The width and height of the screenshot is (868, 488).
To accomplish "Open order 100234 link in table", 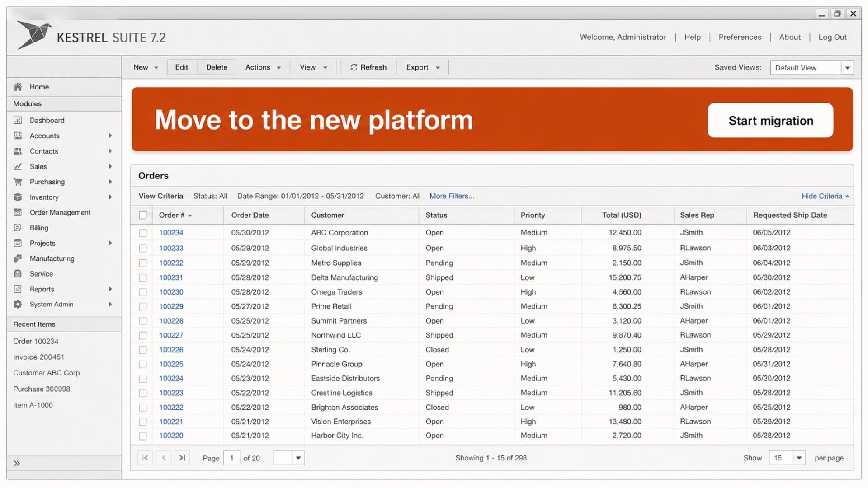I will pos(171,233).
